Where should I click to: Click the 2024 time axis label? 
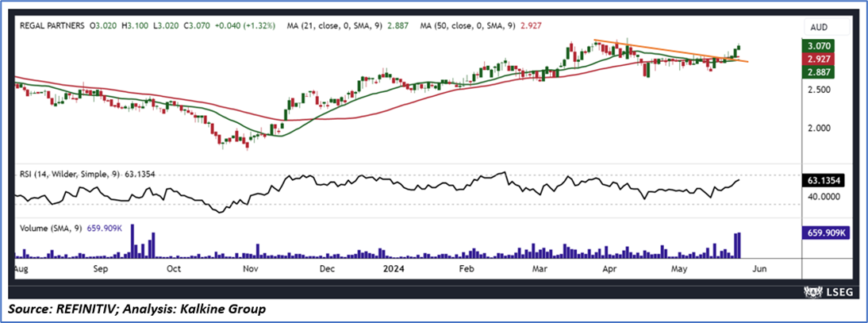point(394,269)
